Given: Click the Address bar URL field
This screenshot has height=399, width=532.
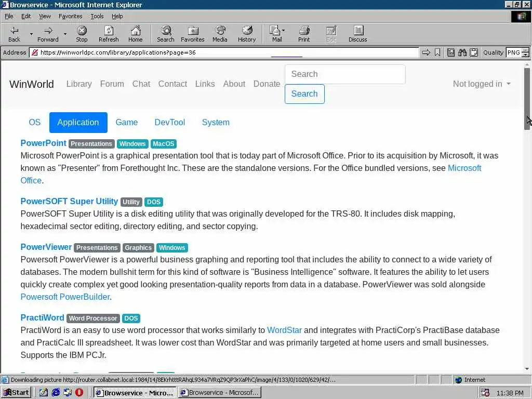Looking at the screenshot, I should point(224,52).
